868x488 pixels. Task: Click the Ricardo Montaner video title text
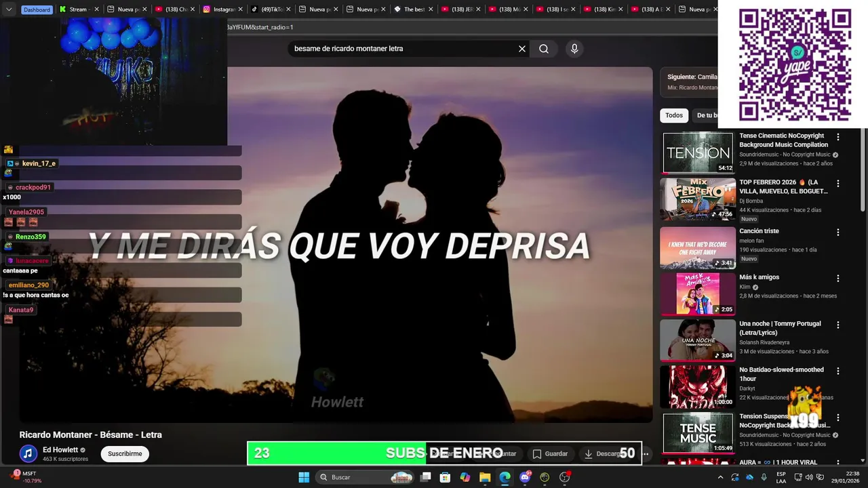tap(91, 435)
